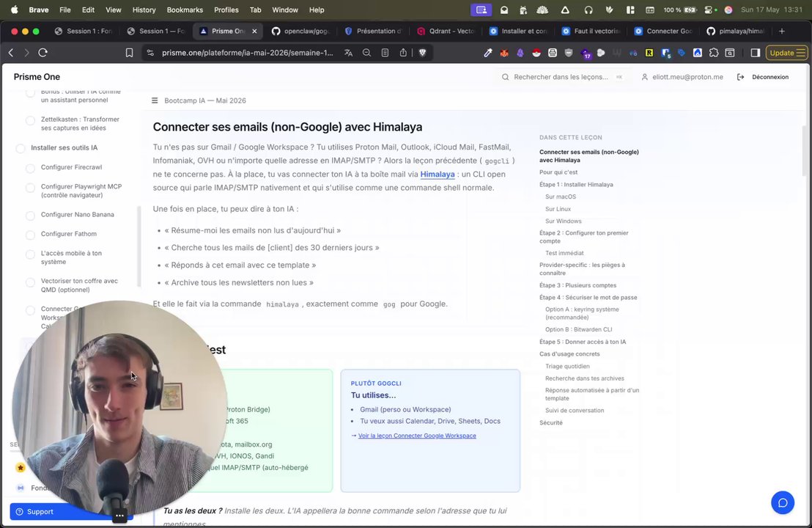Open the History menu
The image size is (812, 528).
(x=144, y=10)
